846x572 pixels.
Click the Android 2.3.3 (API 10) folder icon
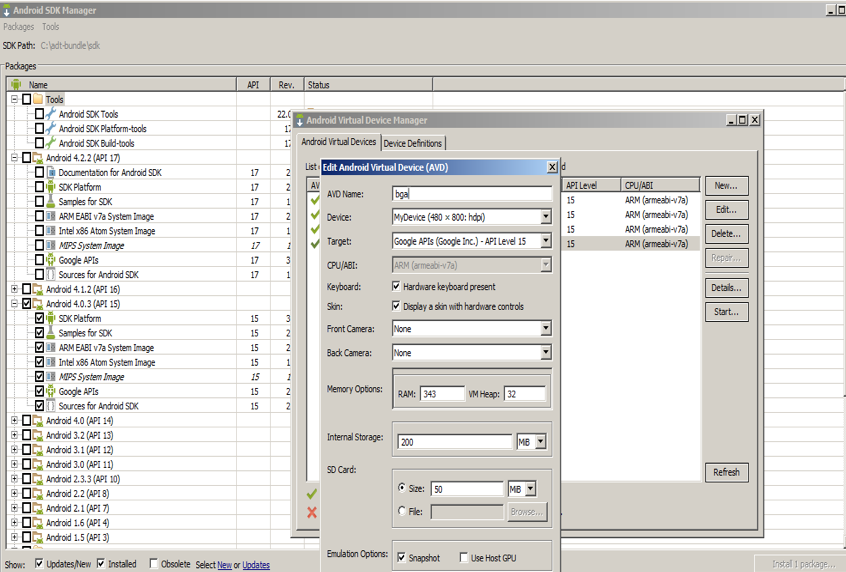[38, 479]
